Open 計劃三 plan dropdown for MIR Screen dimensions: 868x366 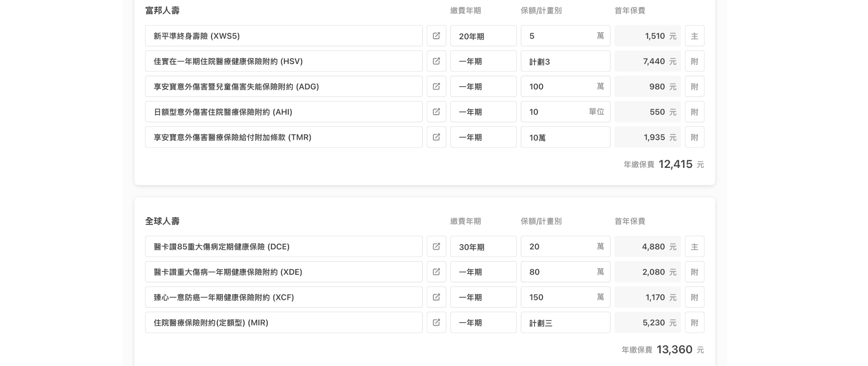click(x=565, y=322)
